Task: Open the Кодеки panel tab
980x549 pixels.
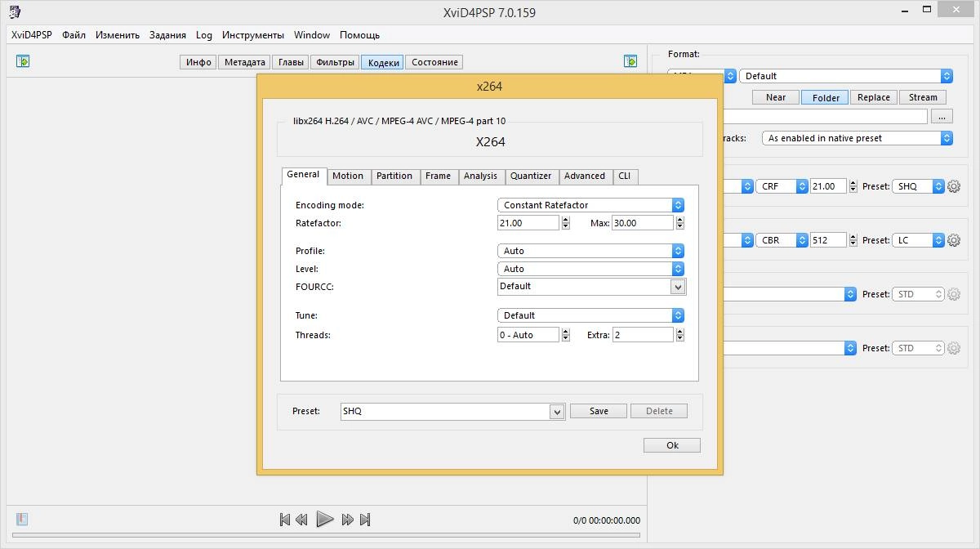Action: (x=383, y=62)
